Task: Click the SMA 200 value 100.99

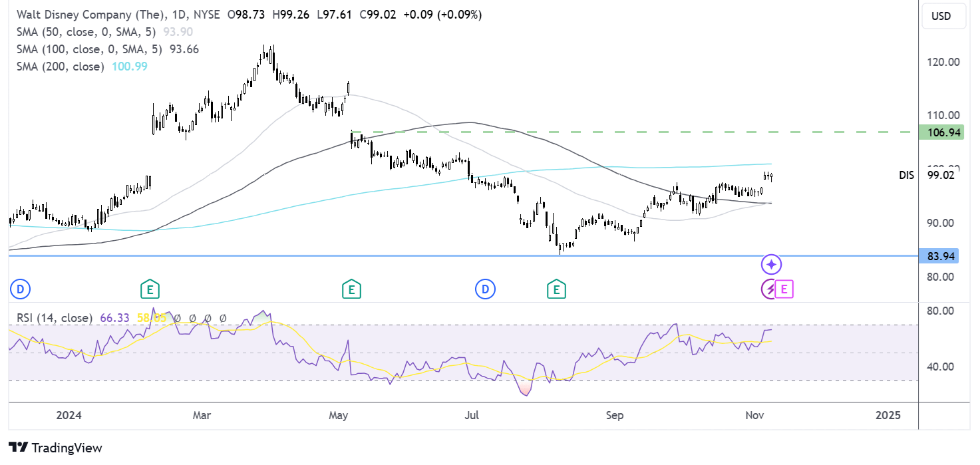Action: [x=129, y=67]
